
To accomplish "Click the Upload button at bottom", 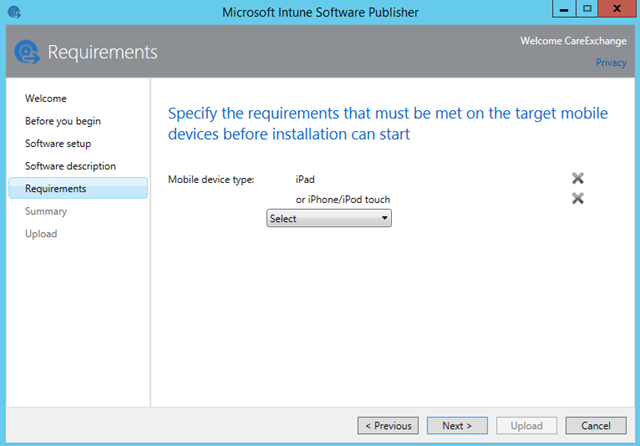I will coord(527,426).
